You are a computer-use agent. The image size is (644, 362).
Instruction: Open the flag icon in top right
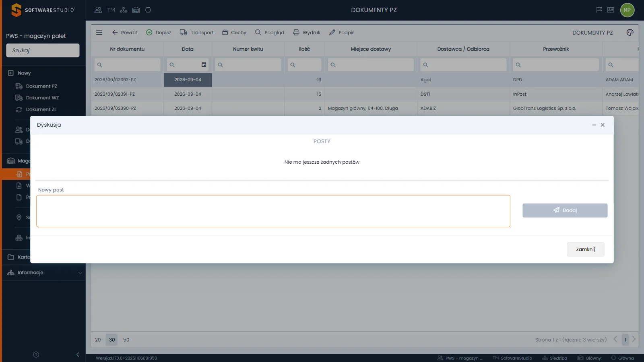599,10
